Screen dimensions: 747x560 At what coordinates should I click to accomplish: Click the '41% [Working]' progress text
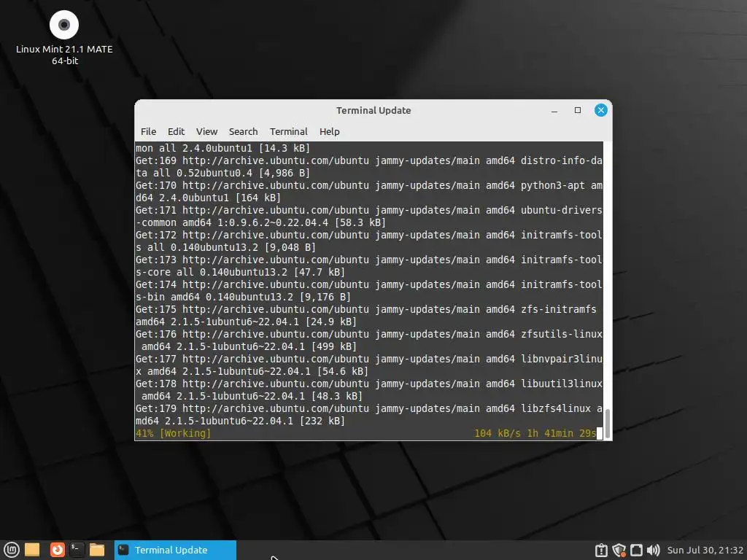173,433
